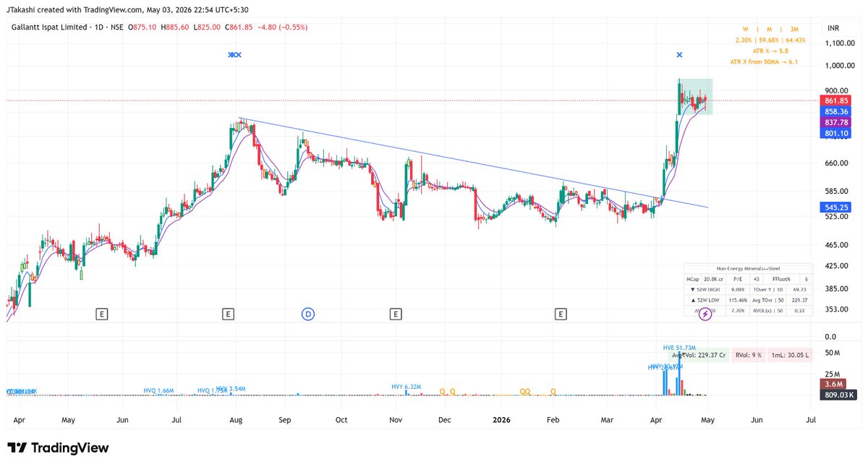Click the 3.6M volume label

coord(834,384)
